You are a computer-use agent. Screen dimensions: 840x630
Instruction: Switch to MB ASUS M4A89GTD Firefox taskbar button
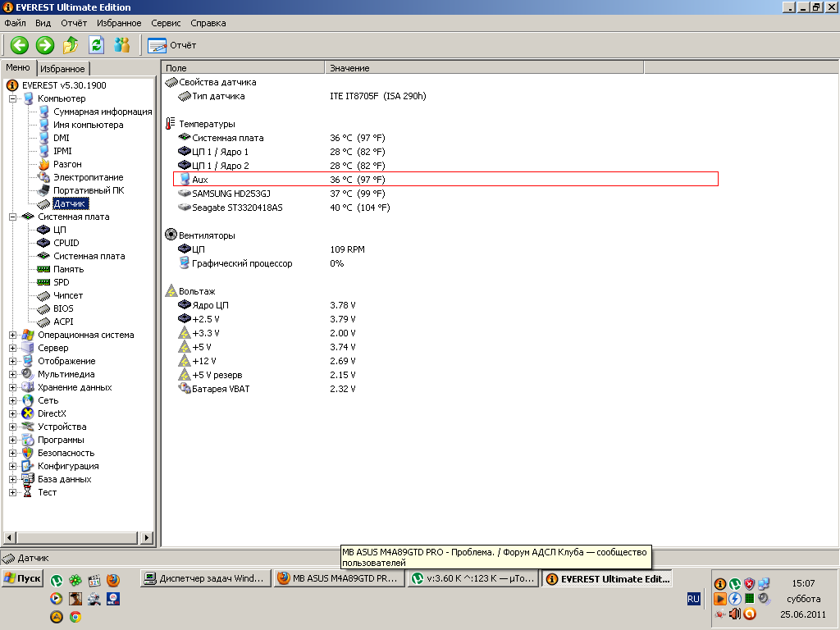pos(339,578)
